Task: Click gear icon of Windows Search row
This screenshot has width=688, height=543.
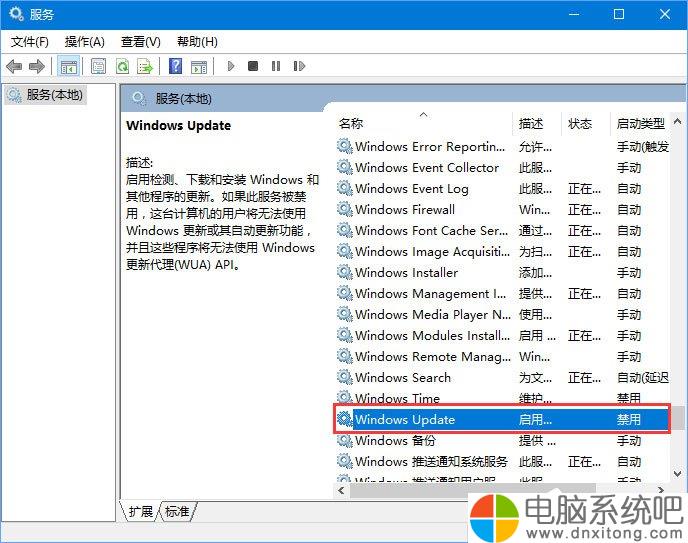Action: point(345,377)
